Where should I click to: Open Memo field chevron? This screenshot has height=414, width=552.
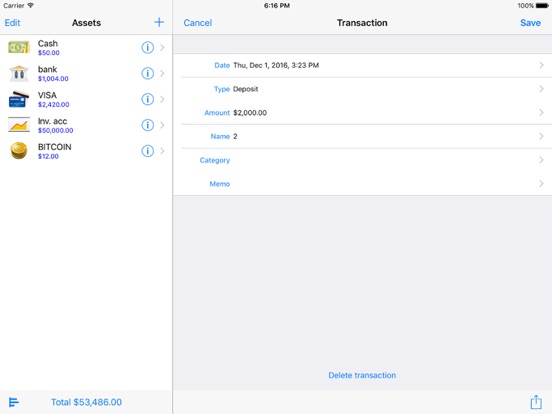541,183
